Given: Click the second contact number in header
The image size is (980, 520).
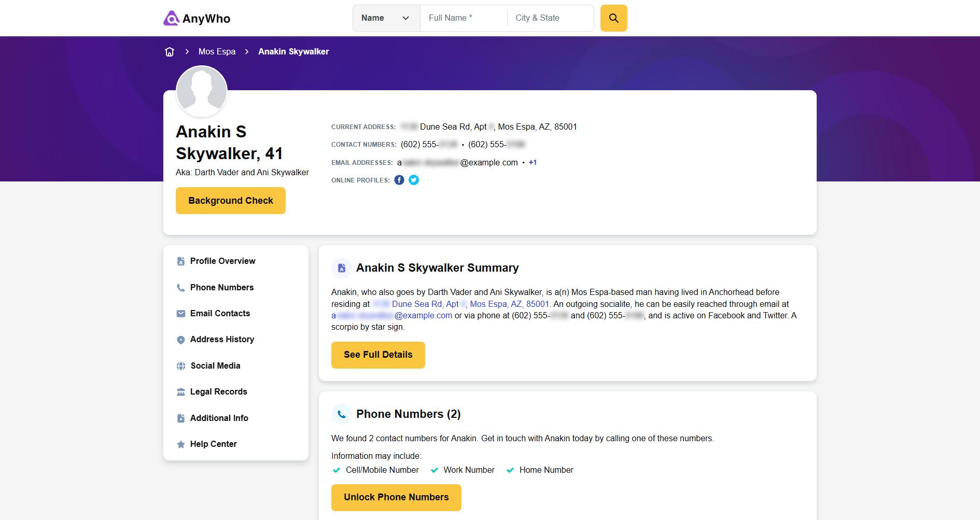Looking at the screenshot, I should click(x=497, y=145).
